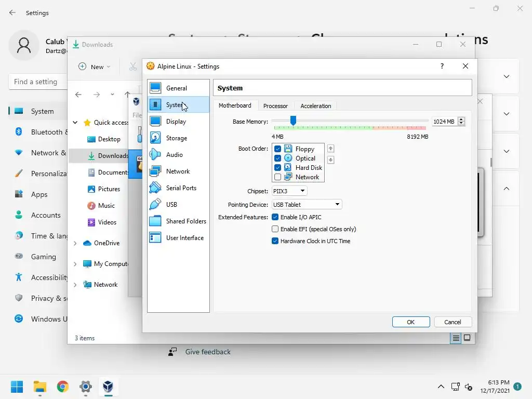
Task: Select Hard Disk entry in Boot Order
Action: pos(309,168)
